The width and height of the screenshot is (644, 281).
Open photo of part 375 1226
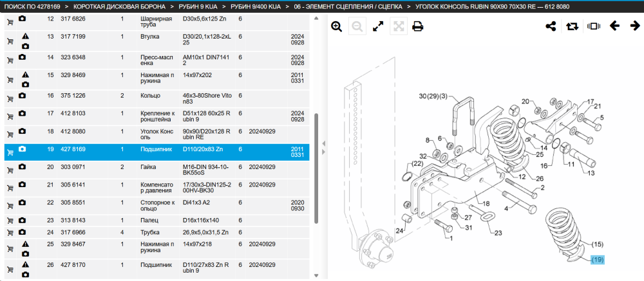coord(22,96)
